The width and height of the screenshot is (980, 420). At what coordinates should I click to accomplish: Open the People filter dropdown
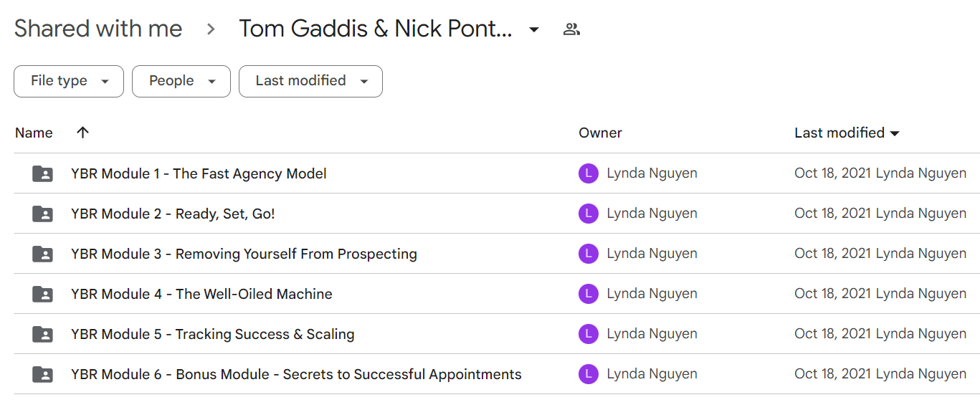coord(181,81)
